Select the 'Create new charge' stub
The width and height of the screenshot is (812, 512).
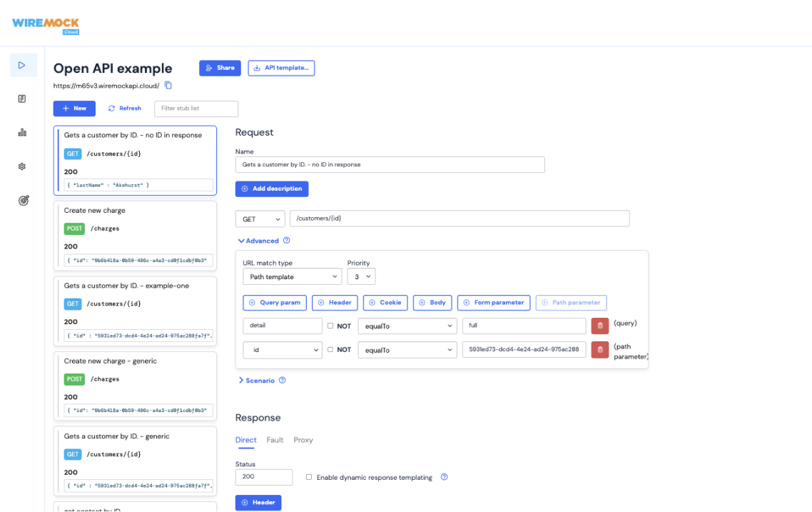136,235
